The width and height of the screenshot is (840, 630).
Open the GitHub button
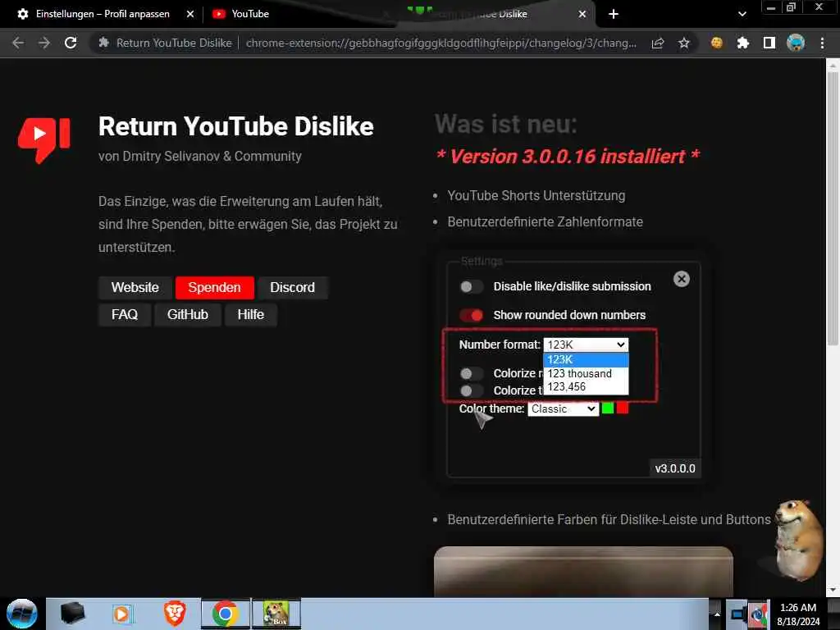188,314
